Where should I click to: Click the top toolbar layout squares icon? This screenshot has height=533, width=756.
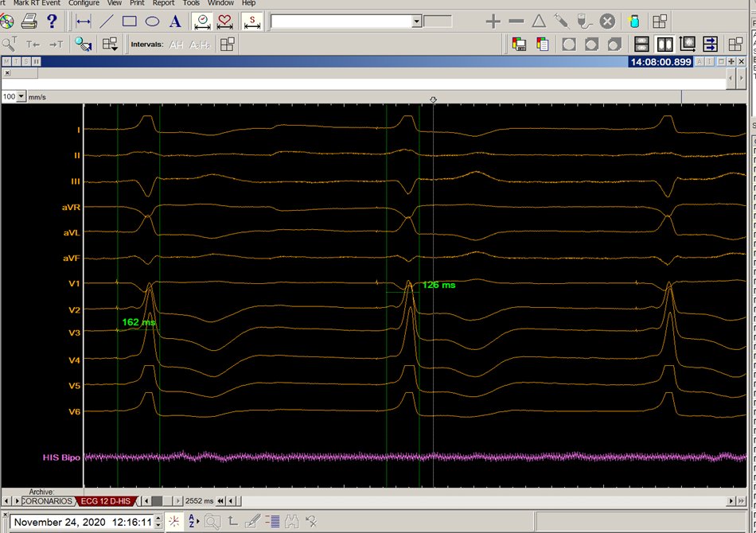(x=659, y=21)
